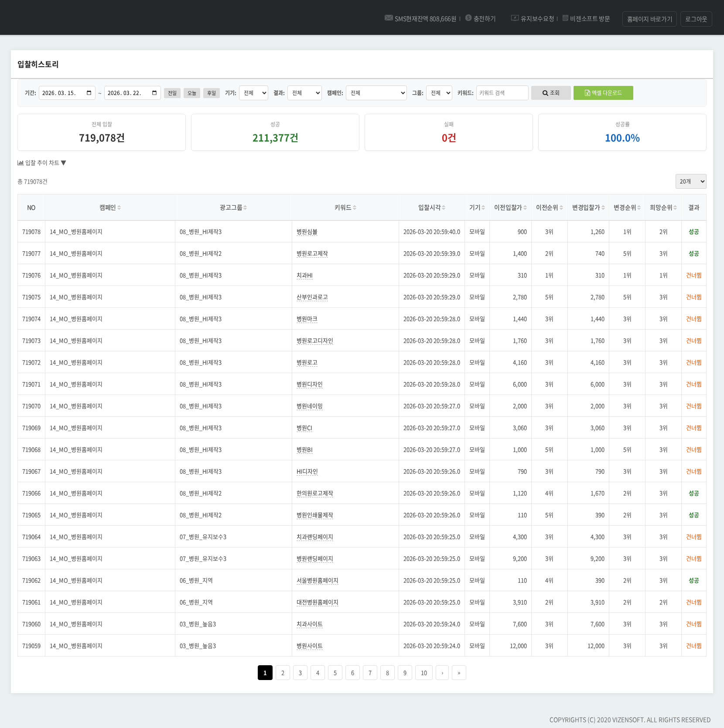The height and width of the screenshot is (728, 724).
Task: Expand the 입찰 추이 차트 section
Action: coord(42,163)
